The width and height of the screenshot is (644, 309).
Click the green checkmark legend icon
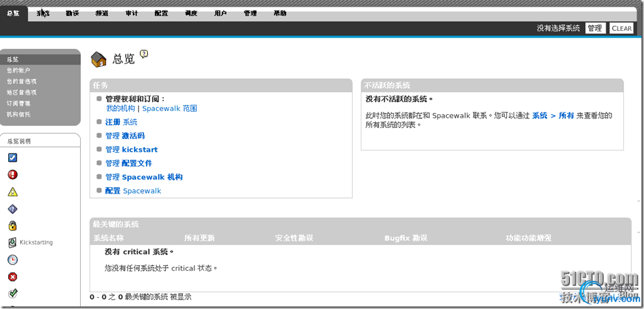[13, 293]
